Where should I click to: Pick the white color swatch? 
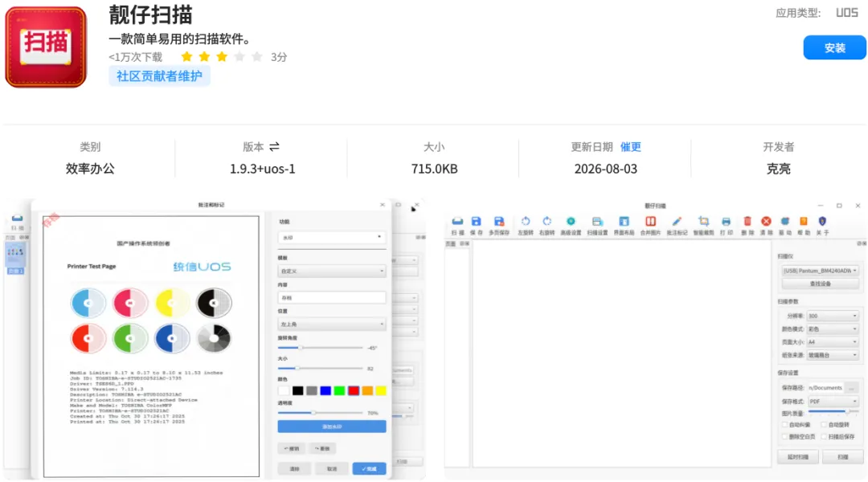284,390
